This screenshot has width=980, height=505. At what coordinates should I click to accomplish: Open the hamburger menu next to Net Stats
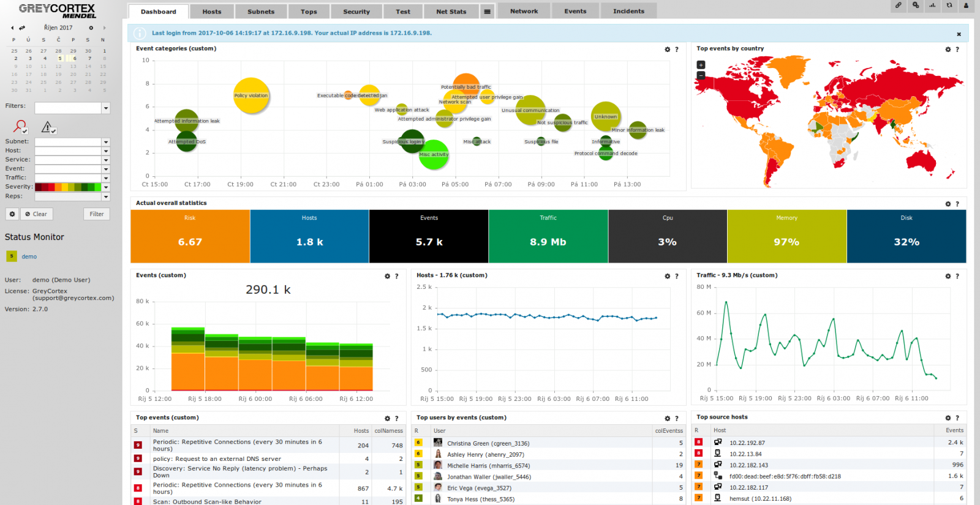[x=487, y=12]
